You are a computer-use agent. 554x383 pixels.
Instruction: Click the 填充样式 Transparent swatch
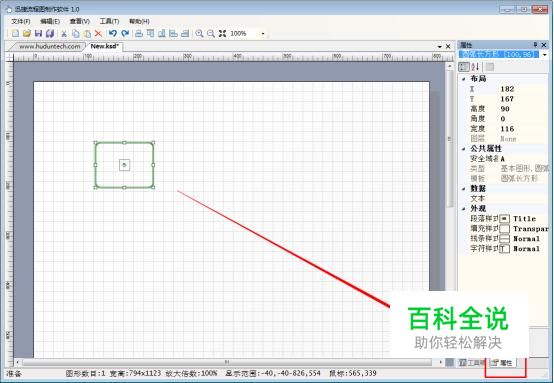(505, 229)
